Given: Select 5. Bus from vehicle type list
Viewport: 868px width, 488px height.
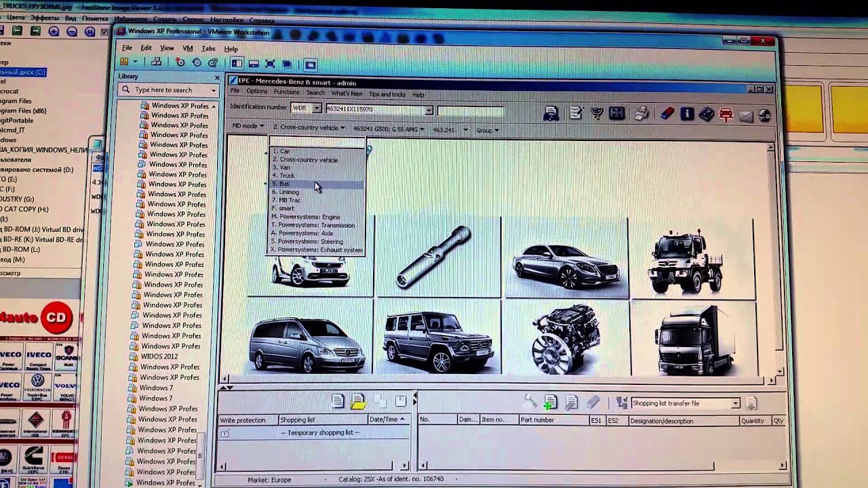Looking at the screenshot, I should [x=317, y=184].
